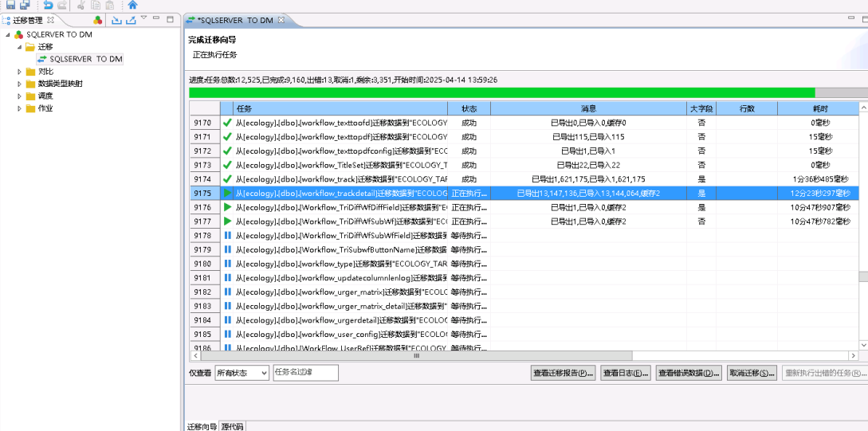This screenshot has width=868, height=431.
Task: Click the Undo arrow icon
Action: point(48,5)
